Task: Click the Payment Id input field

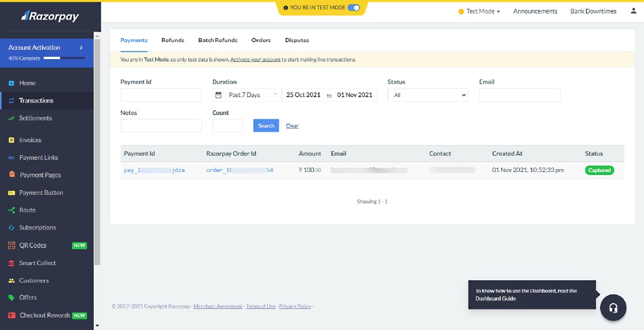Action: click(x=161, y=95)
